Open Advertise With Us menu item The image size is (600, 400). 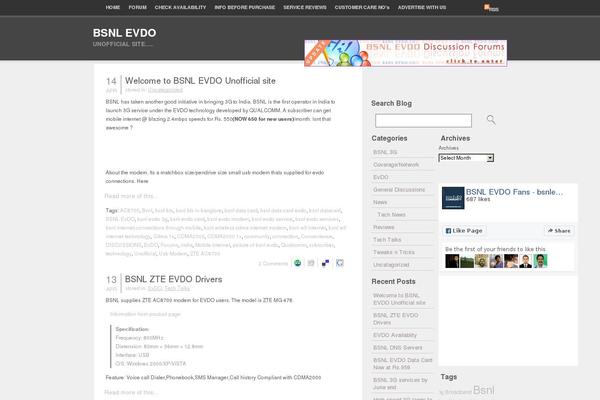point(422,7)
